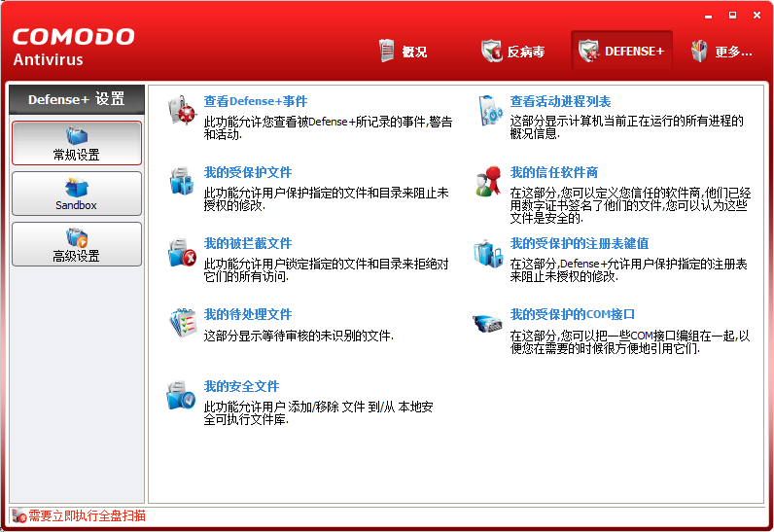Open 我的待处理文件 pending files link

coord(248,314)
